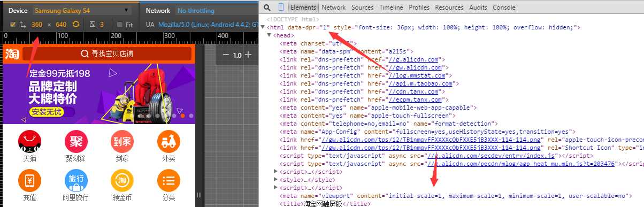Switch to the Elements tab
The height and width of the screenshot is (207, 644).
tap(303, 7)
